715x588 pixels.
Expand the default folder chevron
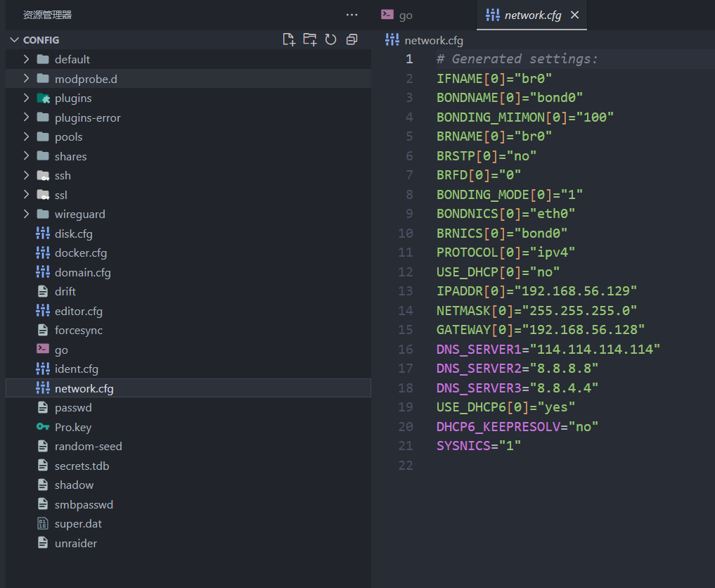click(26, 59)
